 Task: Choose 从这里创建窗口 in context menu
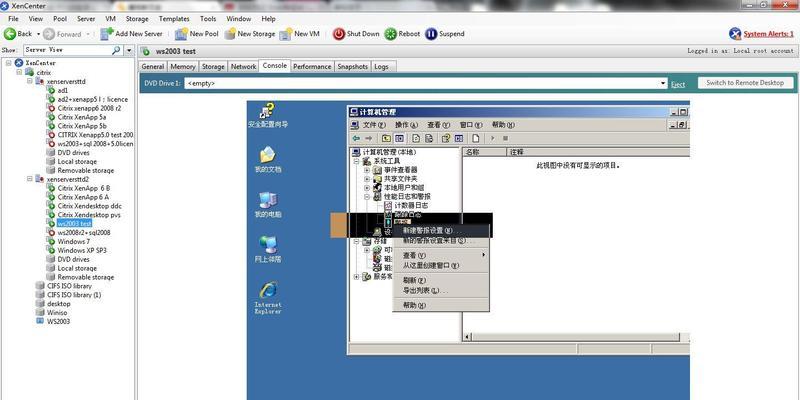pyautogui.click(x=442, y=265)
